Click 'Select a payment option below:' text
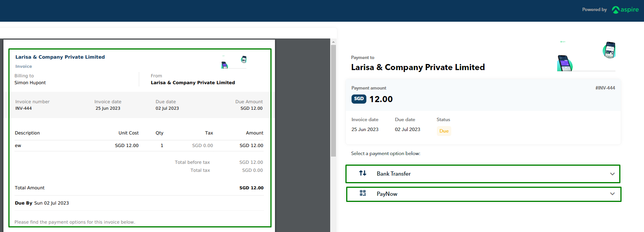The height and width of the screenshot is (232, 644). (x=385, y=154)
